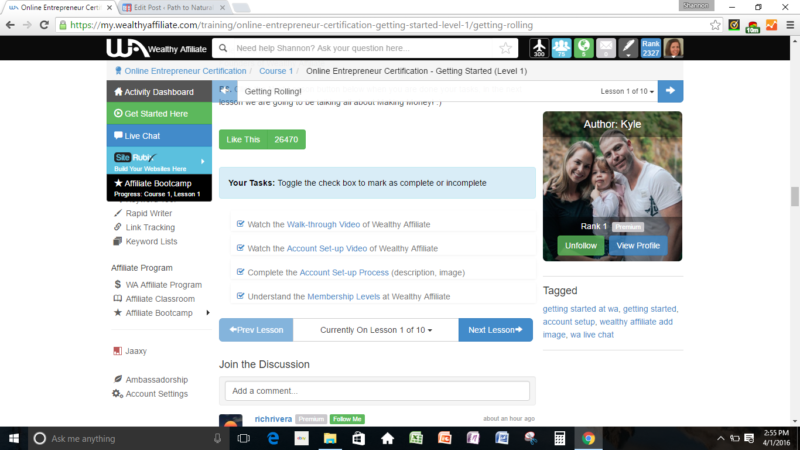The image size is (800, 450).
Task: Open the Membership Levels link
Action: click(x=343, y=296)
